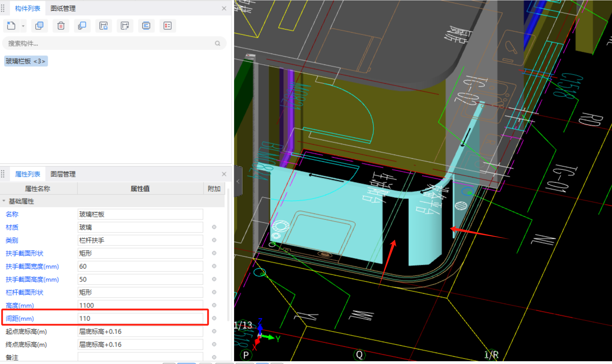Click the 间距(mm) property label
Image resolution: width=612 pixels, height=364 pixels.
click(19, 318)
